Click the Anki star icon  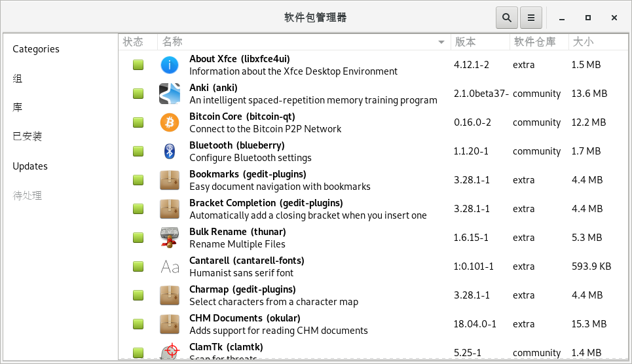[170, 94]
